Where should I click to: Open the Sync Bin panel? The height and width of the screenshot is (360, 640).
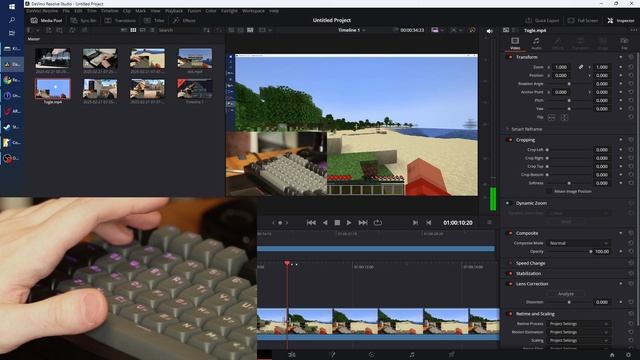83,20
